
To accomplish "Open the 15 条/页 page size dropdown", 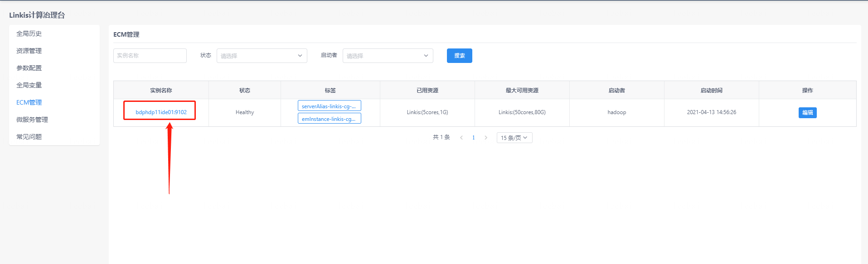I will coord(514,138).
